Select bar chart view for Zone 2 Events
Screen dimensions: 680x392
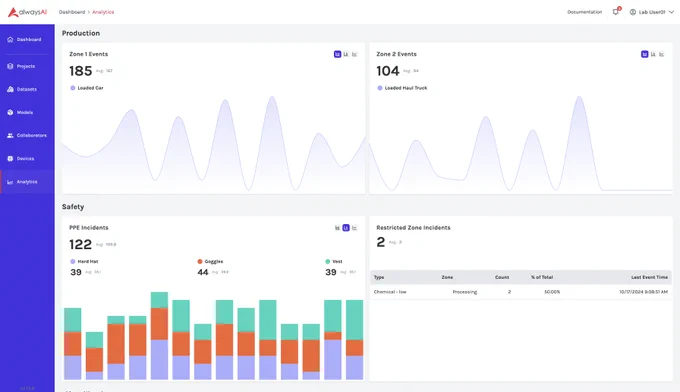tap(653, 54)
